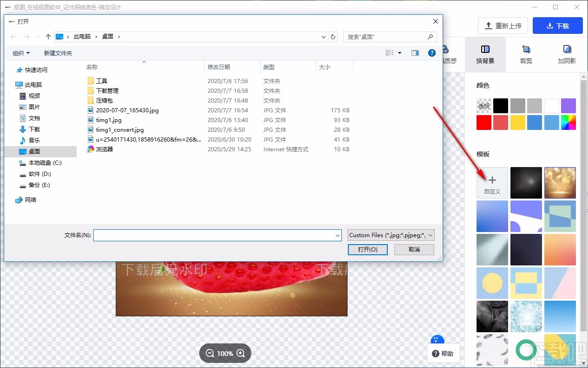Select the 下载管理 folder
Viewport: 588px width, 368px height.
[107, 90]
